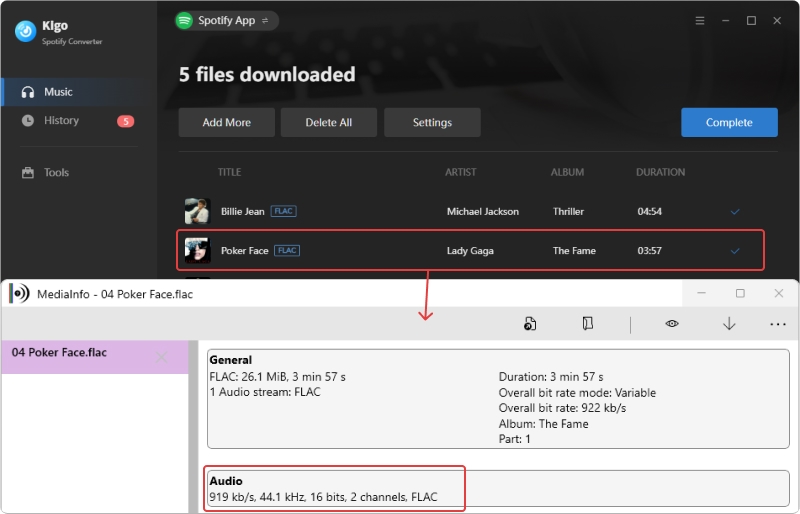The width and height of the screenshot is (800, 514).
Task: Click MediaInfo open folder toolbar icon
Action: coord(587,323)
